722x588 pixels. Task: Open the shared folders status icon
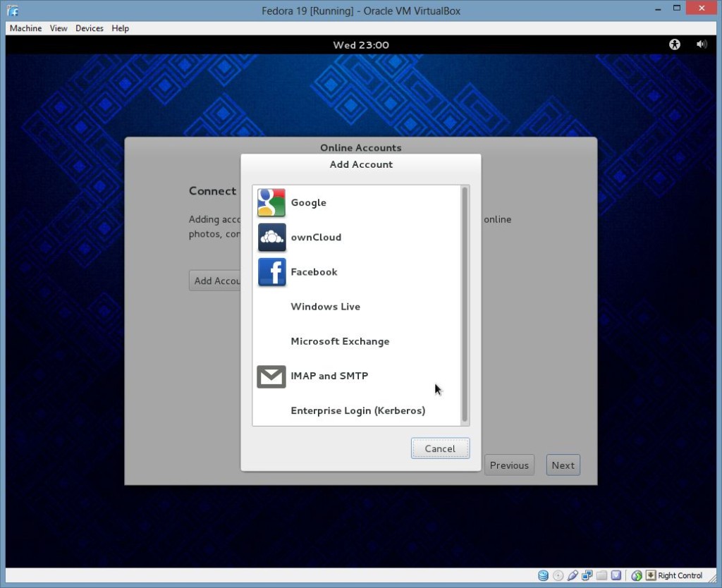pos(602,575)
